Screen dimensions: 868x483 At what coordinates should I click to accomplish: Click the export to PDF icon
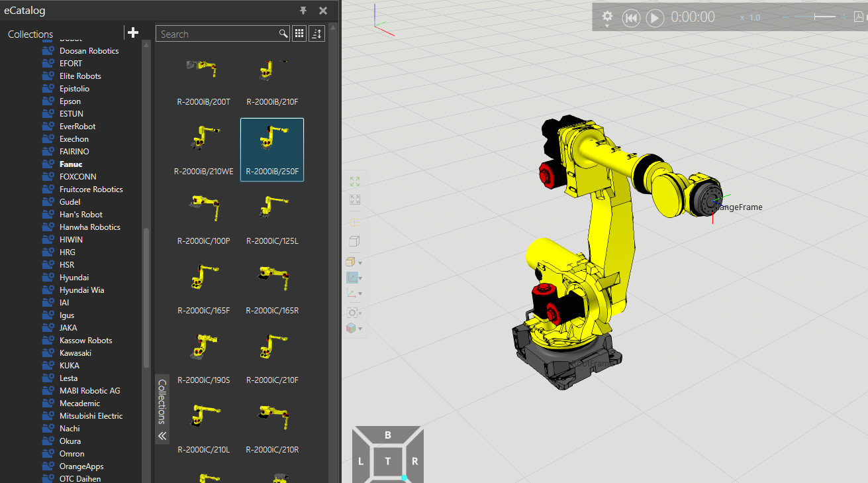[859, 17]
